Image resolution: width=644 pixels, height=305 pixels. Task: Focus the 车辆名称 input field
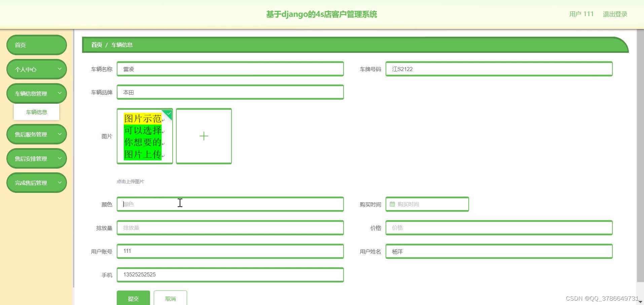(x=230, y=69)
